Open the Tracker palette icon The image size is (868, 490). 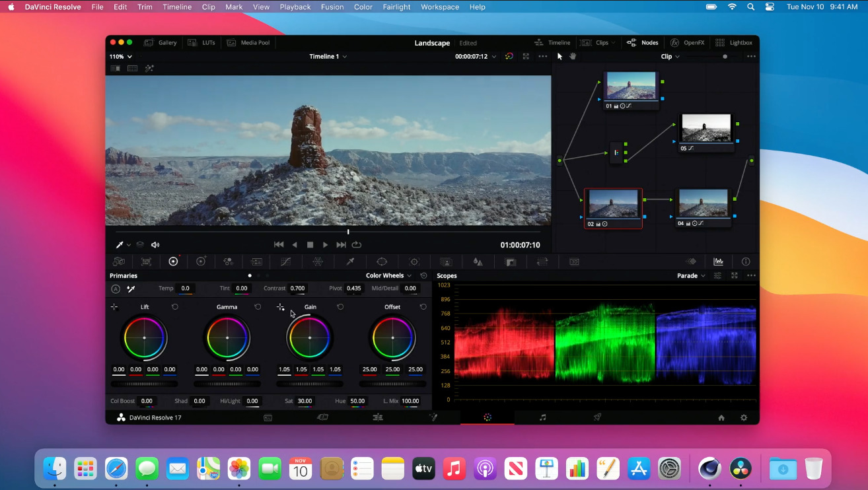click(414, 262)
